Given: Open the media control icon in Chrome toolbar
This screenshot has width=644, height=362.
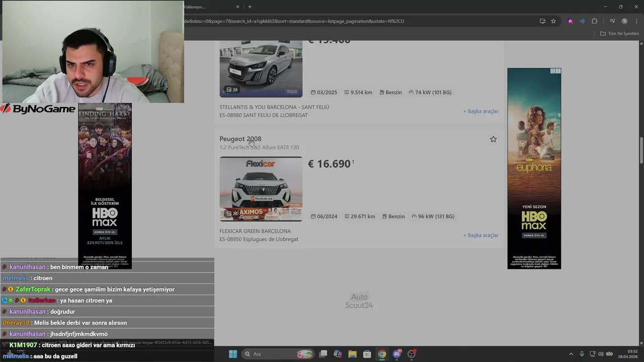Looking at the screenshot, I should pyautogui.click(x=612, y=21).
